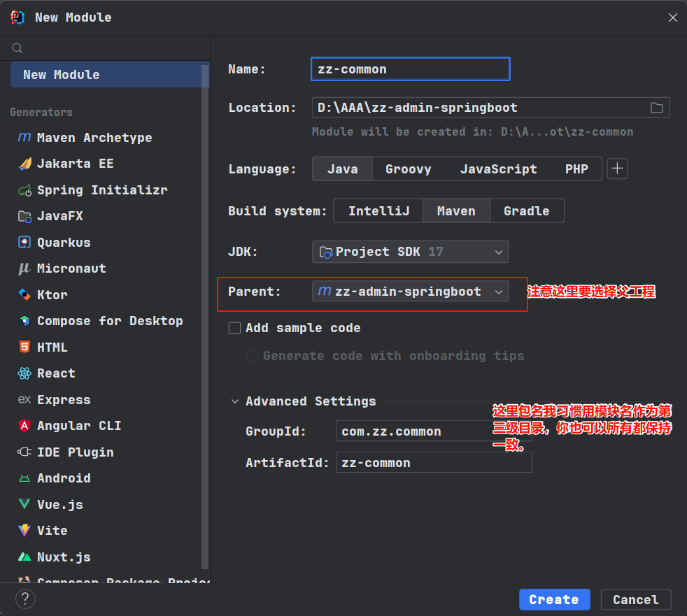This screenshot has width=687, height=616.
Task: Click the search magnifier icon
Action: point(17,48)
